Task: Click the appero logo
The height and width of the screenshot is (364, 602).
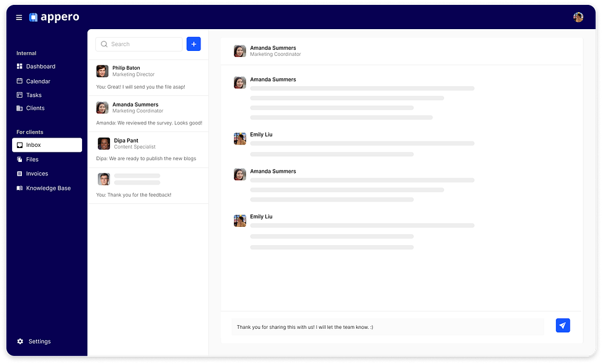Action: (x=53, y=17)
